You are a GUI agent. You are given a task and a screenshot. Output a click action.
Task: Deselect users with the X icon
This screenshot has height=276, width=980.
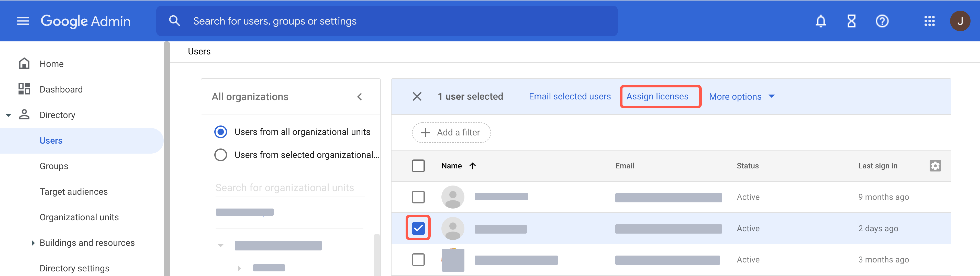(417, 96)
